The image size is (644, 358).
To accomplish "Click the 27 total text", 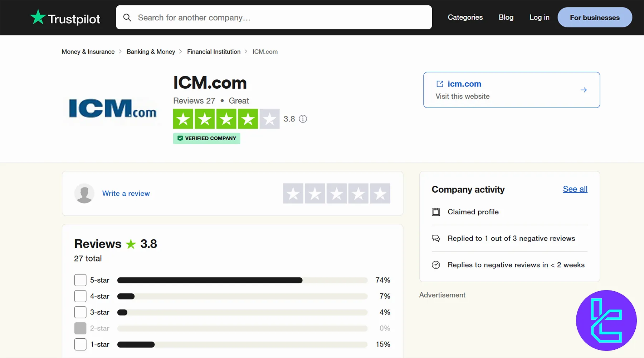I will 88,258.
